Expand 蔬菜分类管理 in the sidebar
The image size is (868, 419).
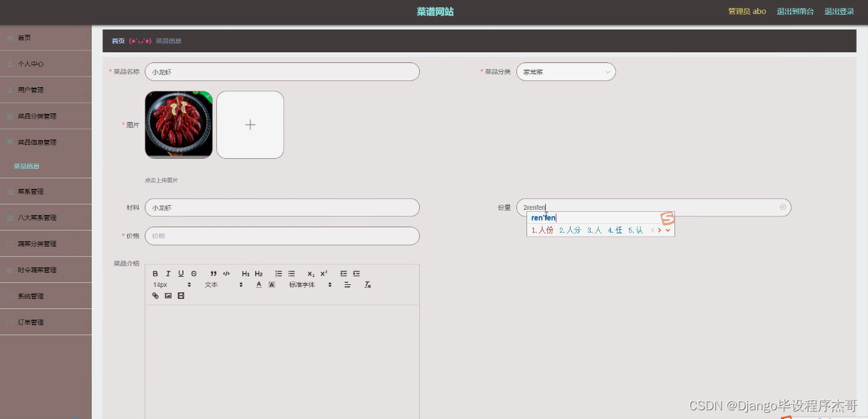pos(46,243)
